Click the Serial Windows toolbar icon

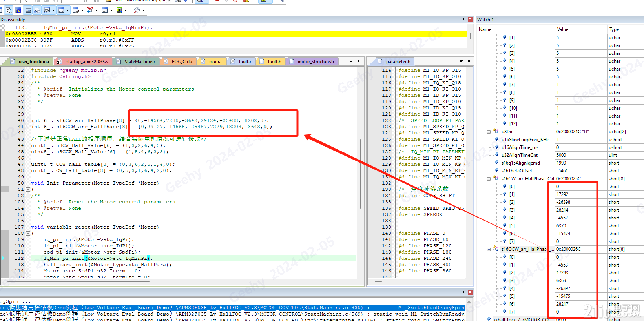[x=76, y=10]
